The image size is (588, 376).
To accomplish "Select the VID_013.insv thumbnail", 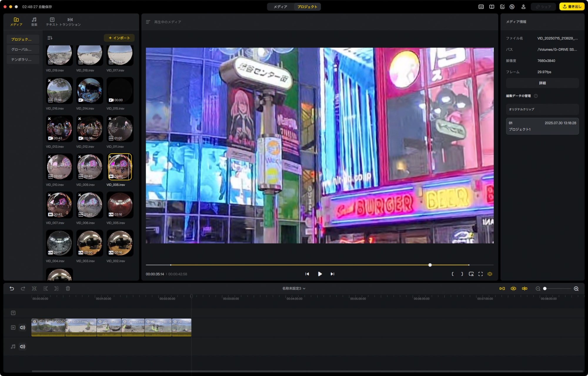I will [59, 129].
